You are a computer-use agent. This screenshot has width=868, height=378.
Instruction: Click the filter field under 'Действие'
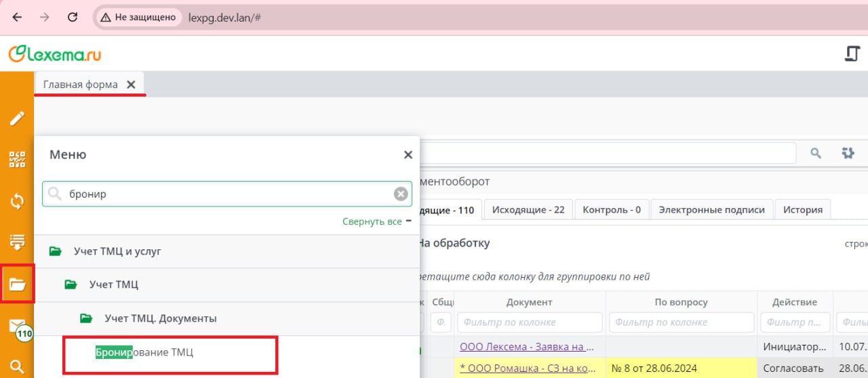795,322
